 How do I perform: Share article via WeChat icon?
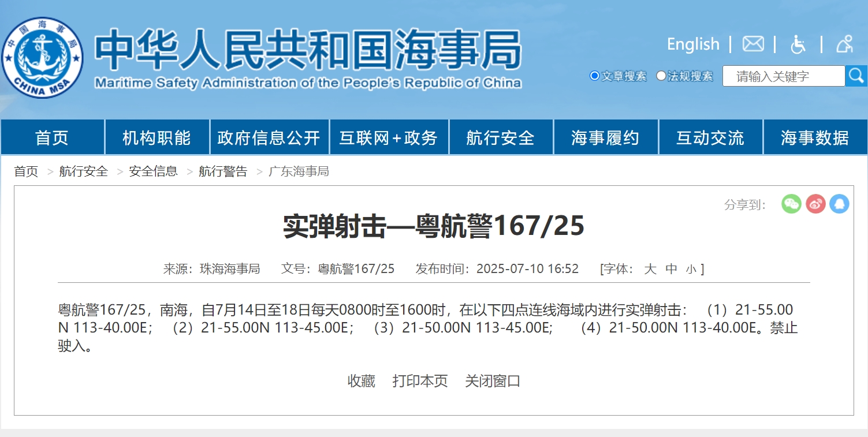[x=791, y=204]
